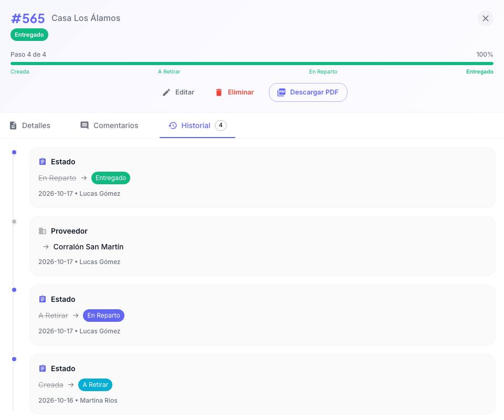Click the Editar button

pyautogui.click(x=178, y=92)
